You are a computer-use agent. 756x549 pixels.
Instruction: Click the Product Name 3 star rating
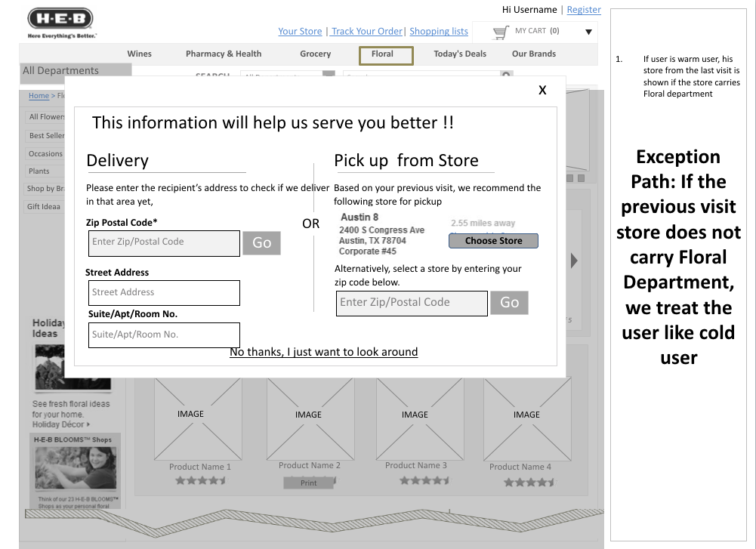pos(424,480)
